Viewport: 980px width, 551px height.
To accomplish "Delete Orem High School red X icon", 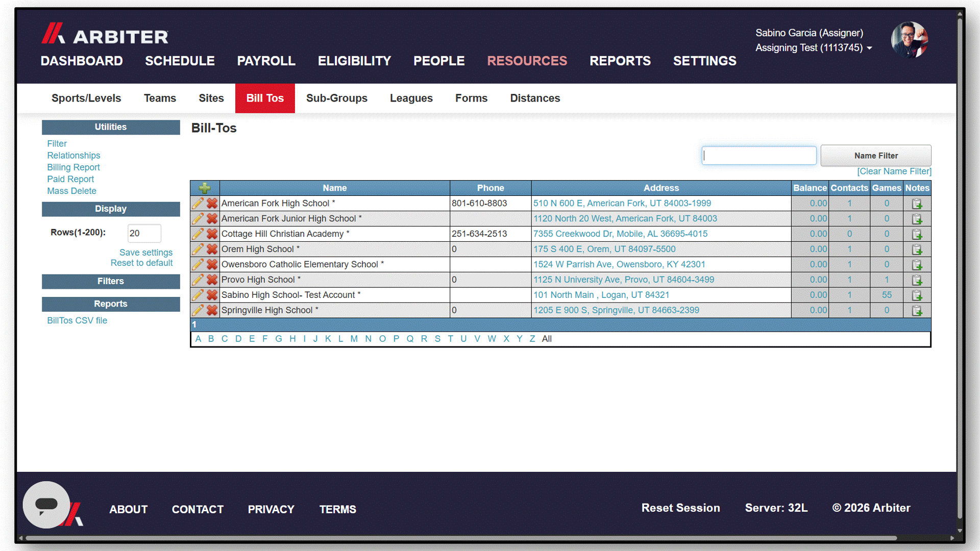I will pos(212,249).
